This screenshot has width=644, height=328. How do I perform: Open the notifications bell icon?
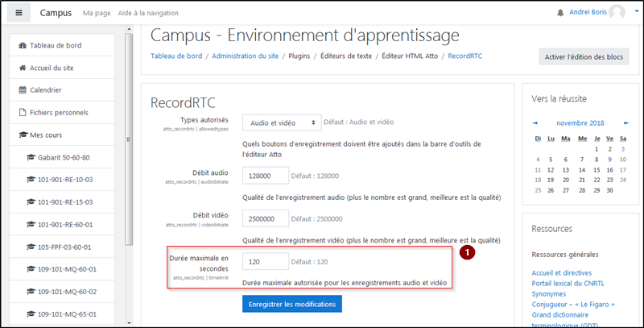[x=560, y=13]
